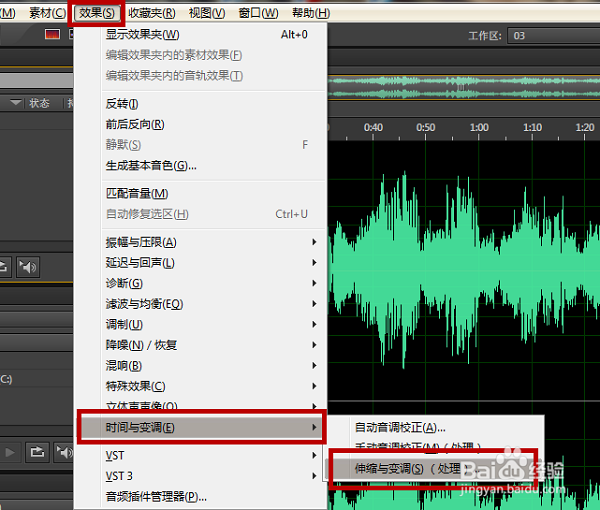Image resolution: width=600 pixels, height=510 pixels.
Task: Select 匹配音量(M) menu entry
Action: click(x=137, y=193)
